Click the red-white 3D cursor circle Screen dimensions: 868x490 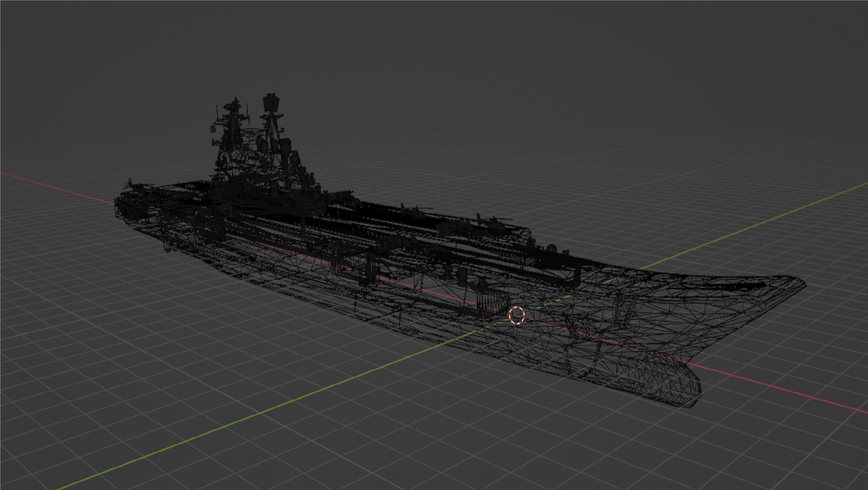[516, 315]
